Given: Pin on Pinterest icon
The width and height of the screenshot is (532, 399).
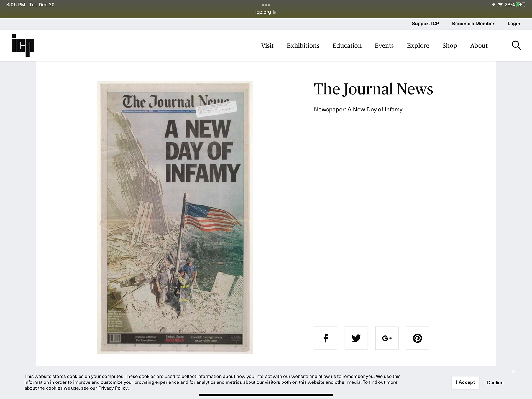Looking at the screenshot, I should (x=417, y=338).
